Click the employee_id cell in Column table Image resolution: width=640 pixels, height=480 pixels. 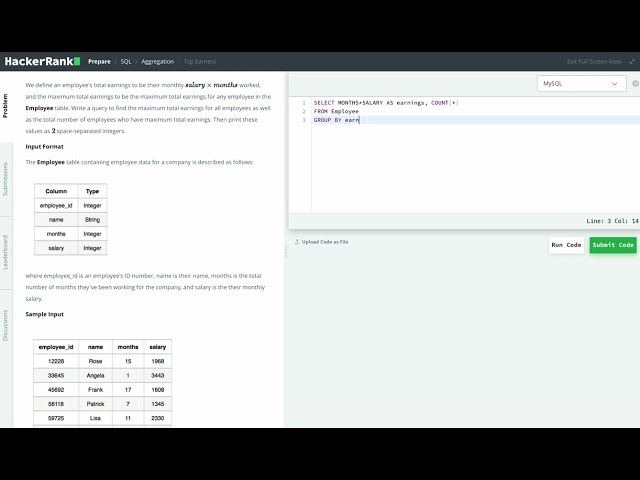tap(56, 205)
